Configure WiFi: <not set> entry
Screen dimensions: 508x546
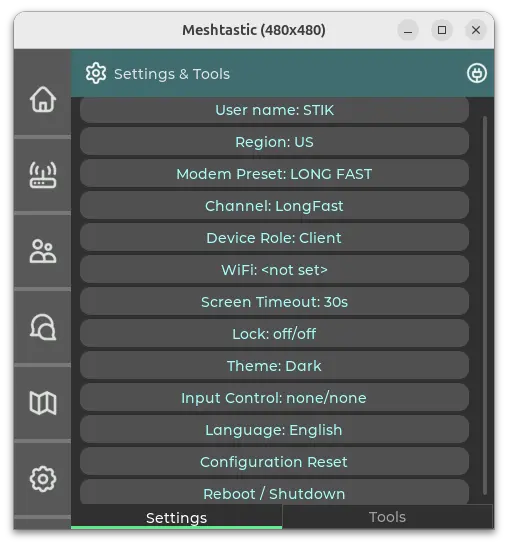pyautogui.click(x=274, y=270)
